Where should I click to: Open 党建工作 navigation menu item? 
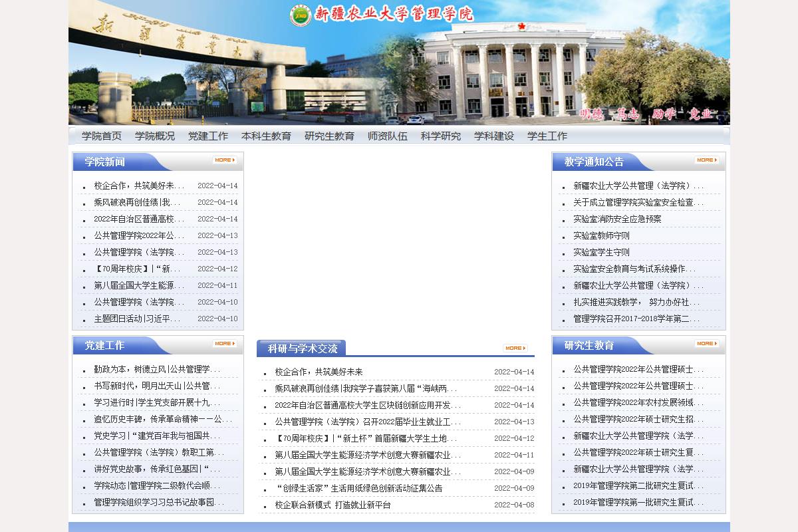208,136
